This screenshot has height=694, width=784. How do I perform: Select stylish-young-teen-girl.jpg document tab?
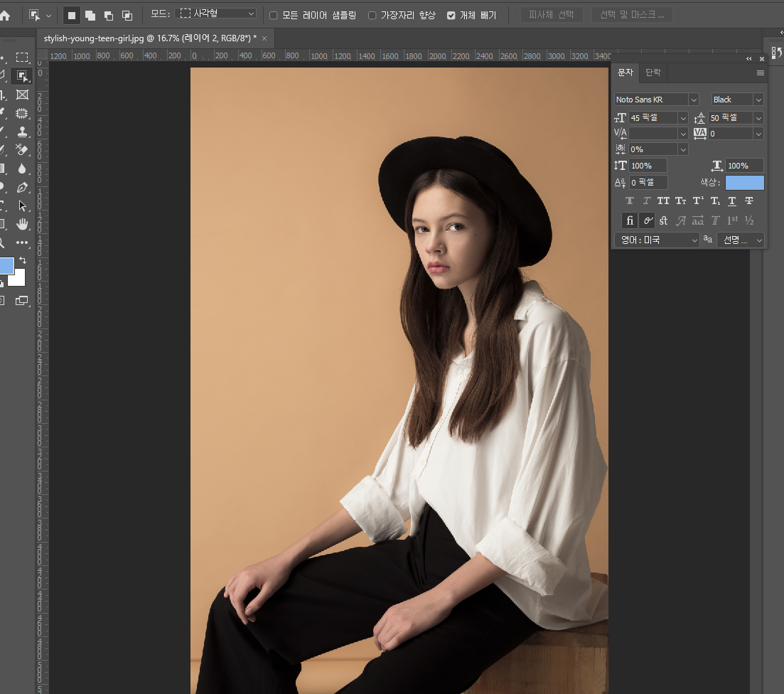click(x=150, y=38)
